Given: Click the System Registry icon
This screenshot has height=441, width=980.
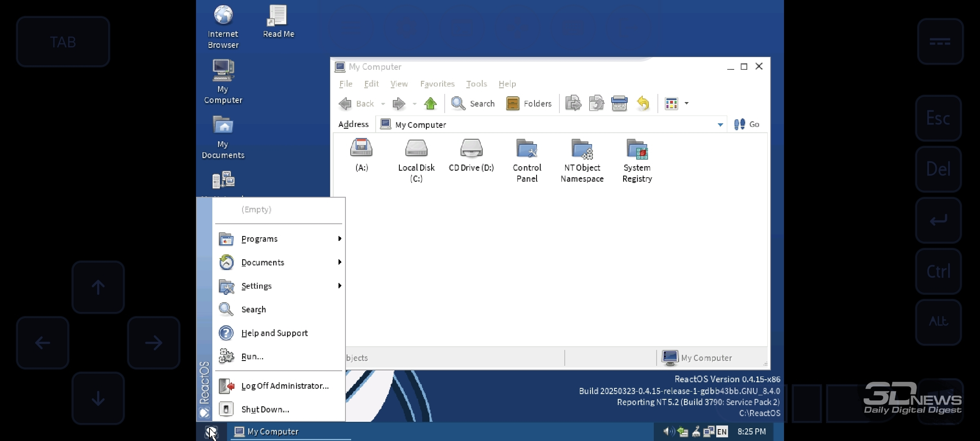Looking at the screenshot, I should click(x=637, y=149).
